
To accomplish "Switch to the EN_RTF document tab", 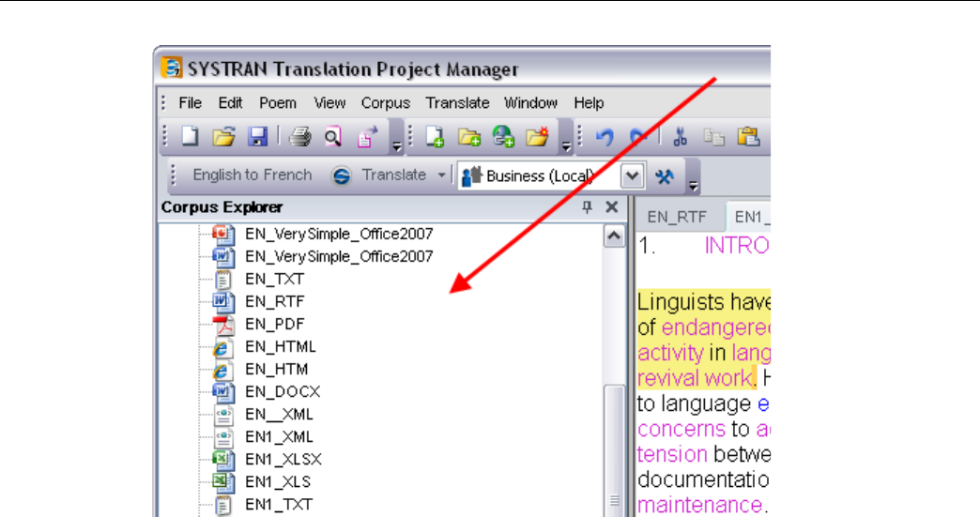I will [677, 217].
